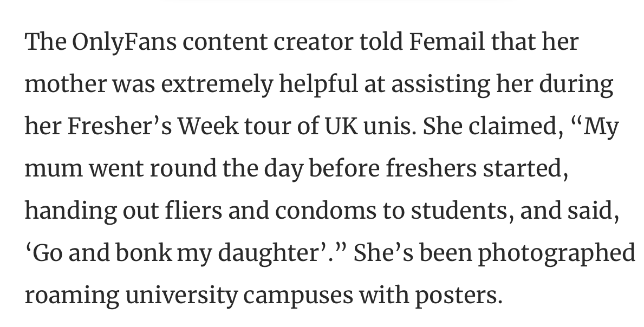Select the word 'extremely' in second line
The image size is (644, 327).
(217, 84)
